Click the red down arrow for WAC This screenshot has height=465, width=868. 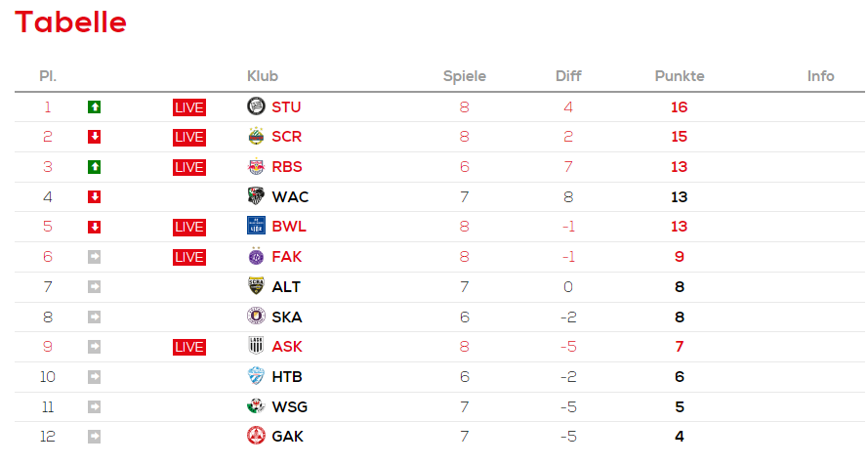pyautogui.click(x=95, y=196)
